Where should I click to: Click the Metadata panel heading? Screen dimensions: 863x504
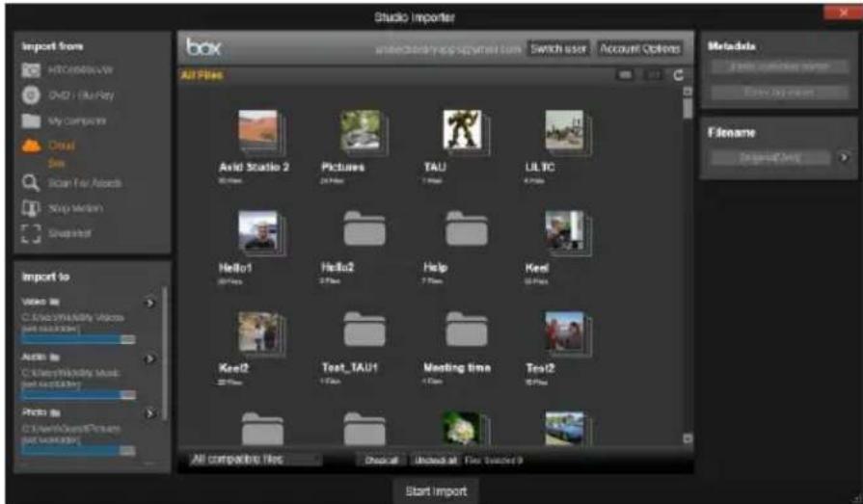732,46
